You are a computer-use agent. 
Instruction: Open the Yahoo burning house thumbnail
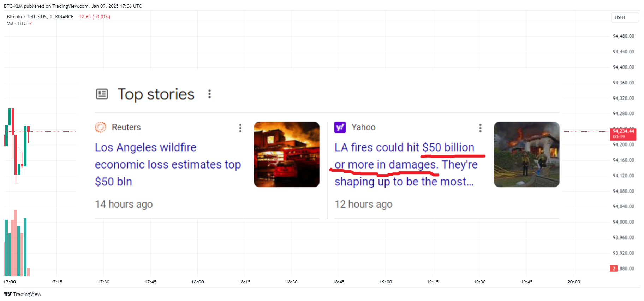526,154
